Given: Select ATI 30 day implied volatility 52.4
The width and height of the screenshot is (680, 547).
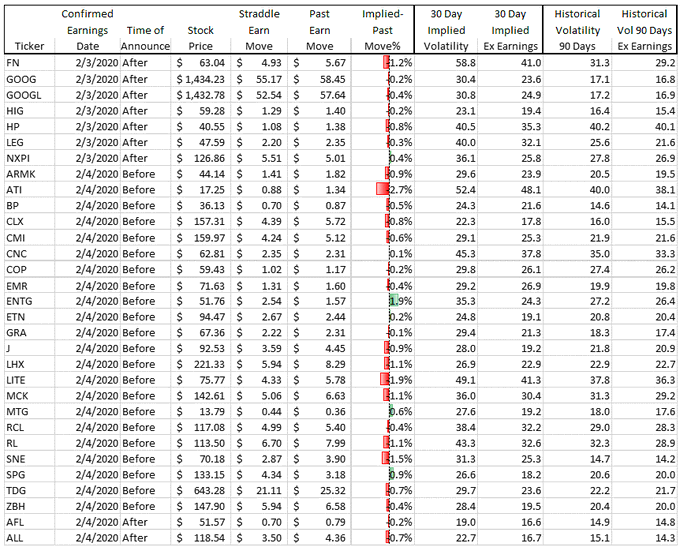Looking at the screenshot, I should pyautogui.click(x=446, y=190).
